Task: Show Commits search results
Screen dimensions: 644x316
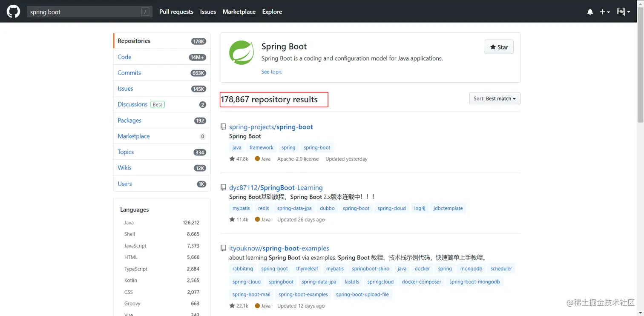Action: click(x=162, y=73)
